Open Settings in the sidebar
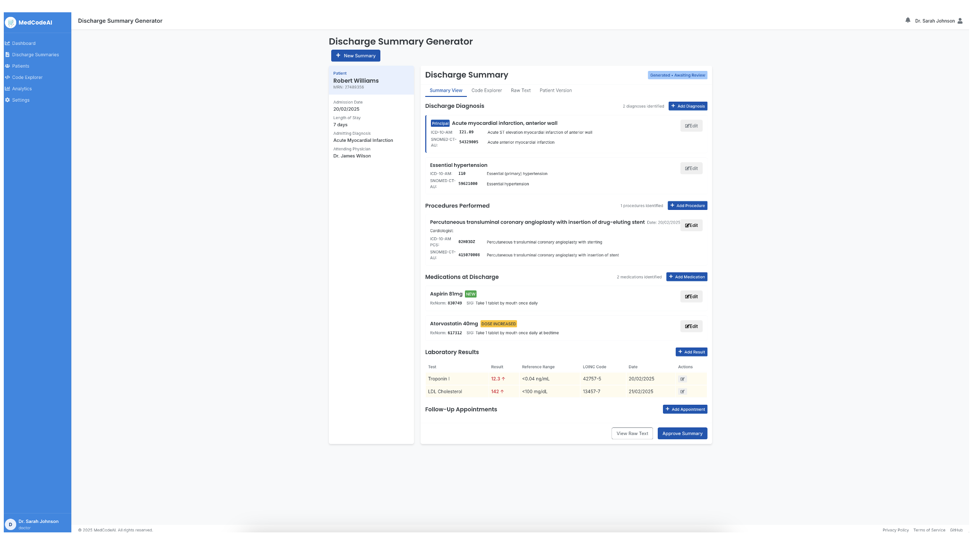The image size is (980, 539). click(x=21, y=100)
